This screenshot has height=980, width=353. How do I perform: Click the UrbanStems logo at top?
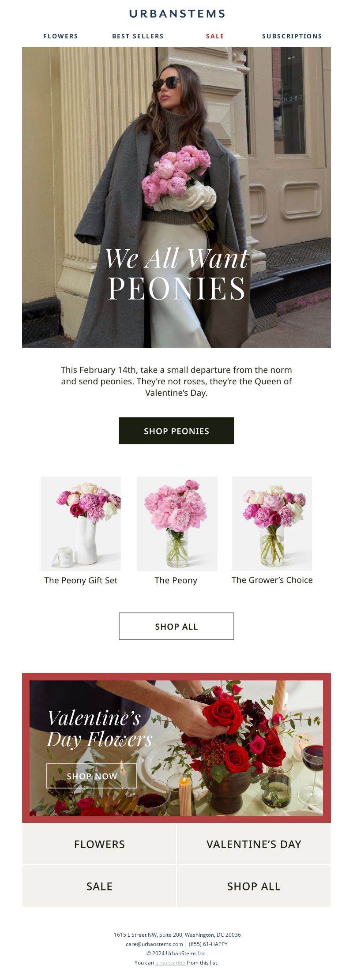pos(176,14)
